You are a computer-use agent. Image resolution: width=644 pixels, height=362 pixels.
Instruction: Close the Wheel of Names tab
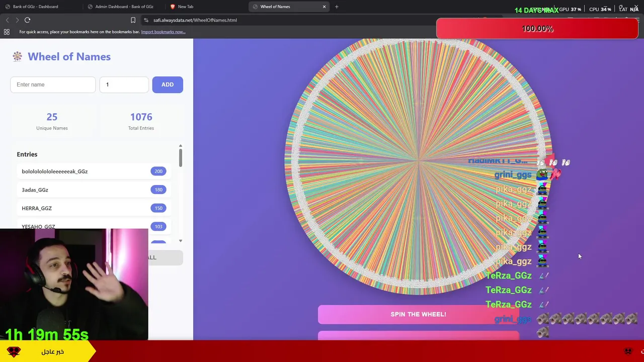point(324,7)
